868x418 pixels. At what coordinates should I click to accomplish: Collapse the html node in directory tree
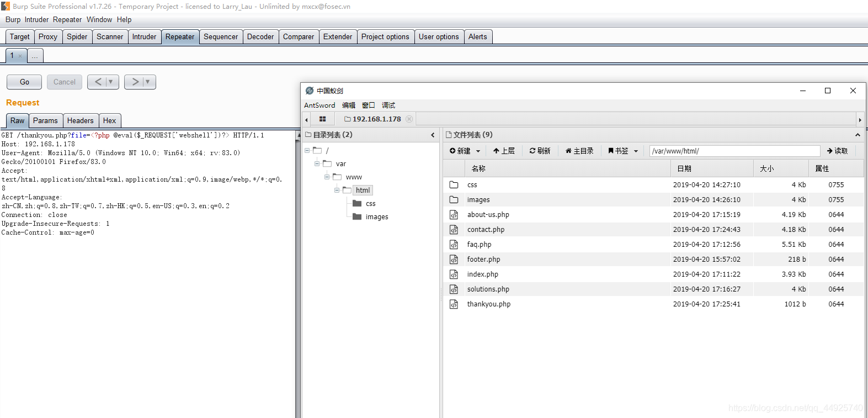337,190
